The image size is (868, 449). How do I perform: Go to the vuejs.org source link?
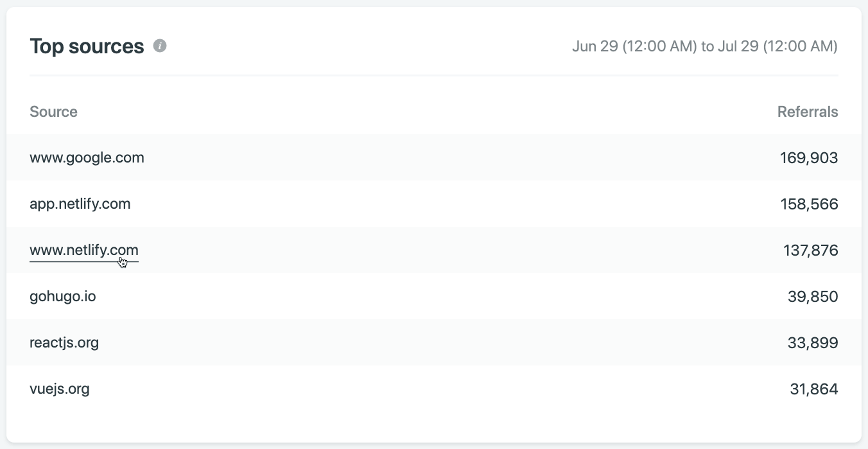(x=59, y=389)
